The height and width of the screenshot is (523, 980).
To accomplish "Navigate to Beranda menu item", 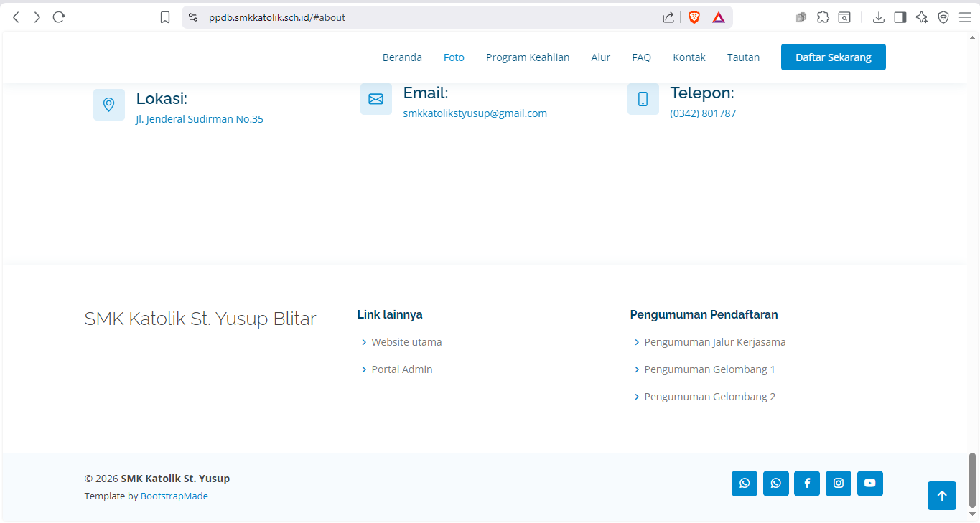I will click(x=402, y=57).
